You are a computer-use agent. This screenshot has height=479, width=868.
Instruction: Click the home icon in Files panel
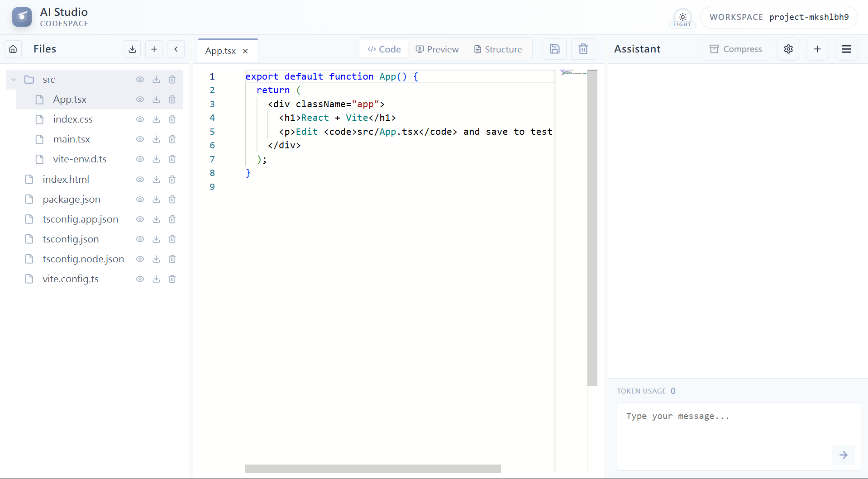pyautogui.click(x=13, y=49)
